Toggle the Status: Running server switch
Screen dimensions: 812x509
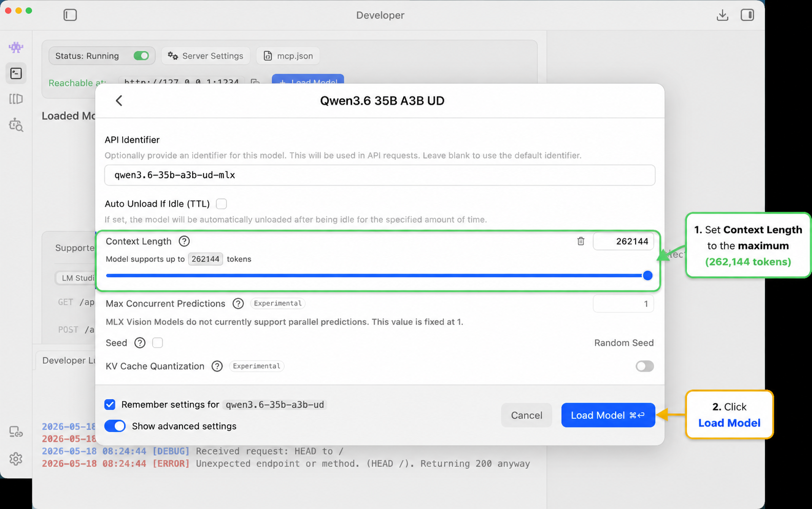click(141, 55)
